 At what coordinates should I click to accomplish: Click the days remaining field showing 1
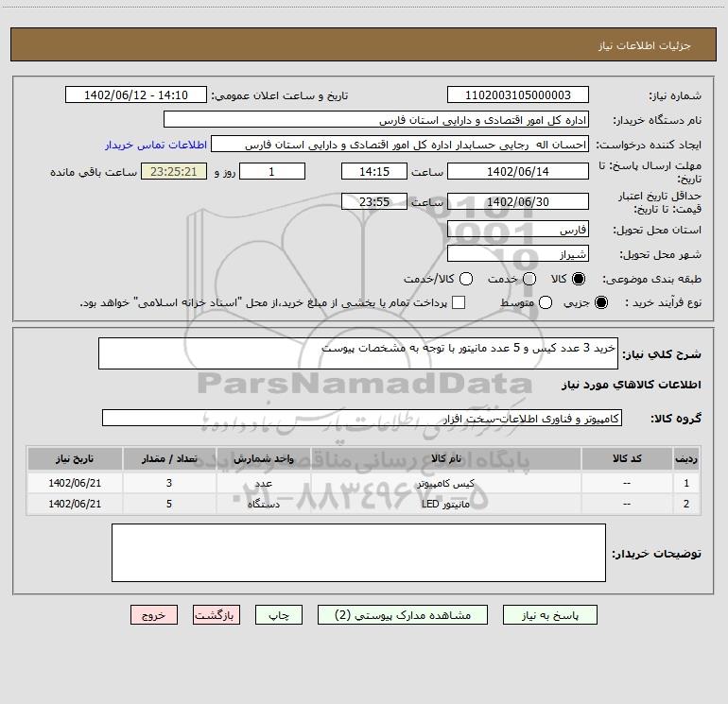272,171
